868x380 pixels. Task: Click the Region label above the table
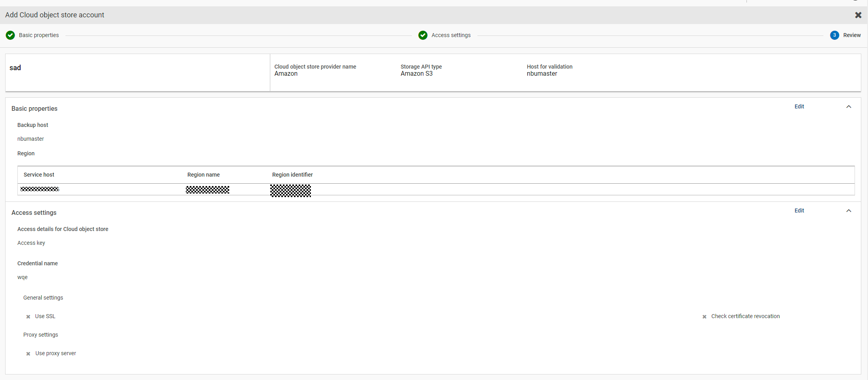pyautogui.click(x=26, y=153)
